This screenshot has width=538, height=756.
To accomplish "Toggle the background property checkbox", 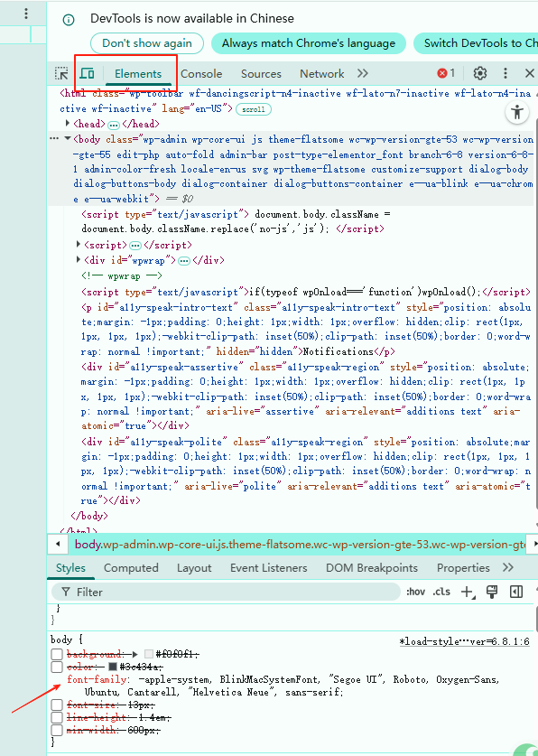I will (x=57, y=654).
